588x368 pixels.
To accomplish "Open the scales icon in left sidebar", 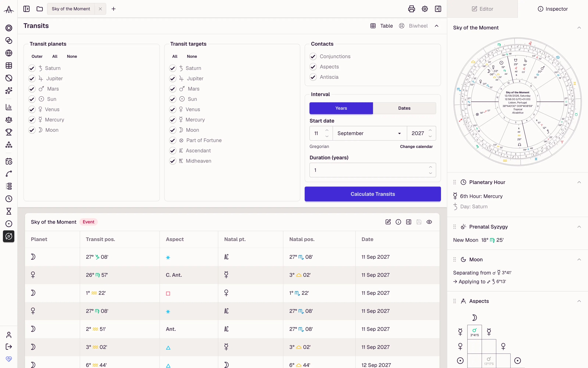I will tap(9, 120).
